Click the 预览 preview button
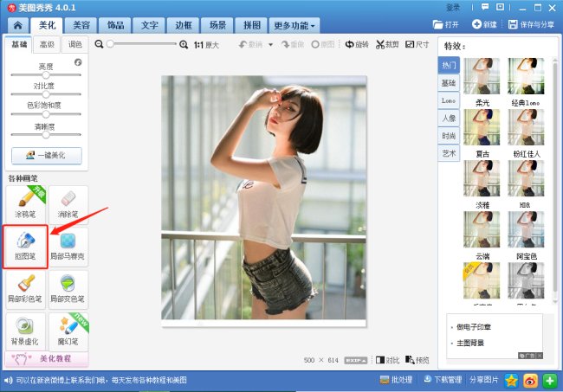Viewport: 563px width, 392px height. (417, 360)
